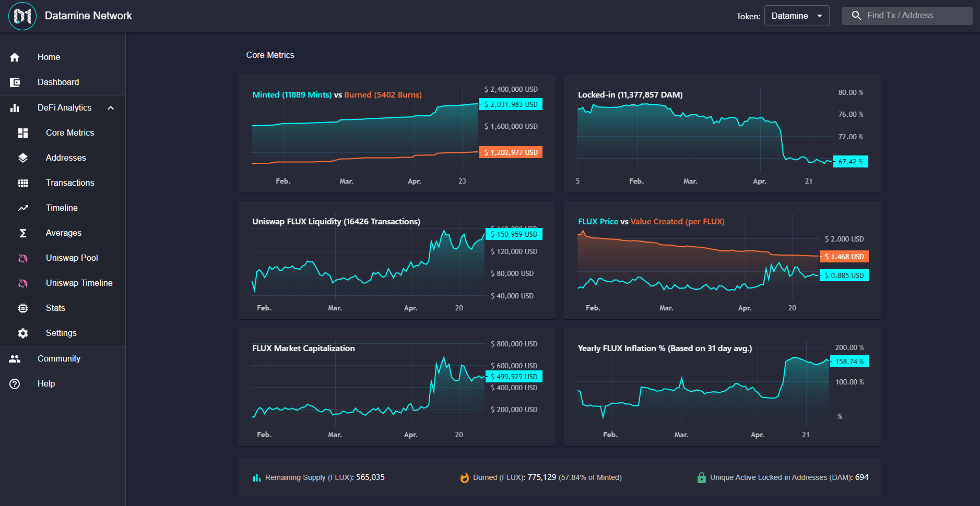Click the DeFi Analytics bar chart icon
The height and width of the screenshot is (506, 980).
pyautogui.click(x=15, y=108)
